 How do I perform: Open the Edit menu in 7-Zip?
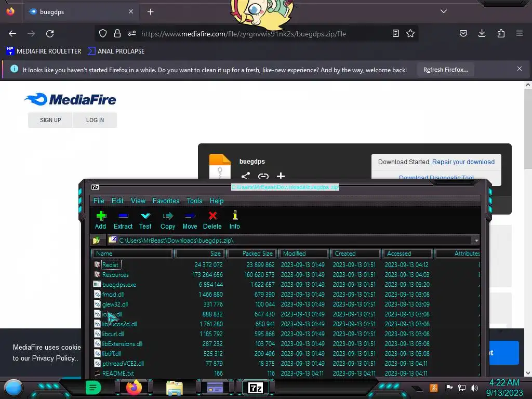(117, 201)
